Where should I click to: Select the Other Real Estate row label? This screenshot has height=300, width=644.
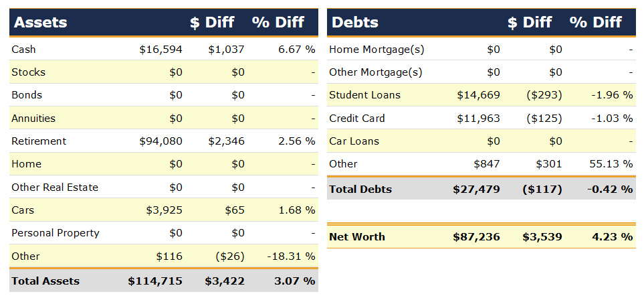pyautogui.click(x=55, y=187)
